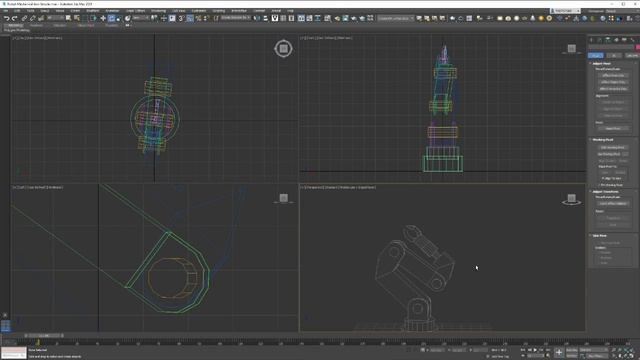
Task: Click the time slider handle
Action: coord(44,336)
